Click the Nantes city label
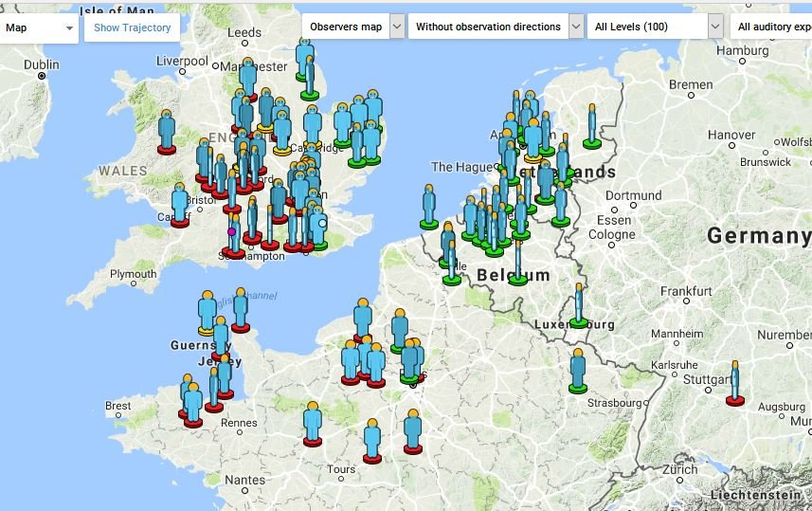Screen dimensions: 812x511 pyautogui.click(x=245, y=480)
